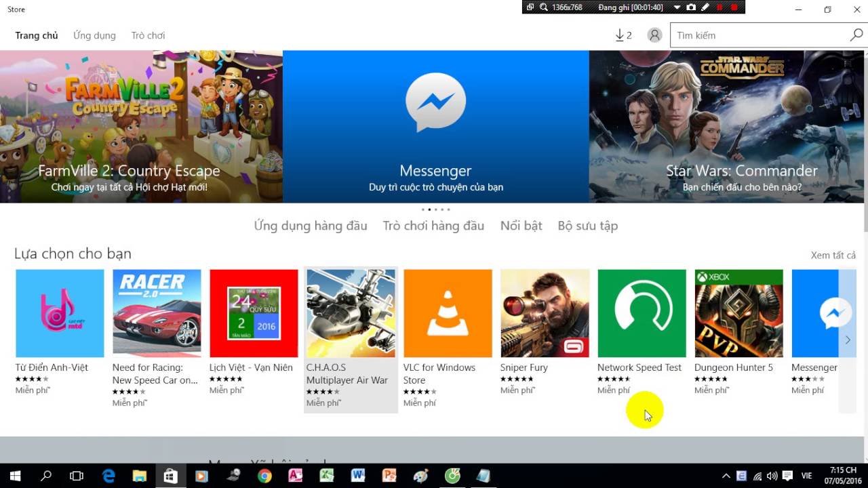The width and height of the screenshot is (868, 488).
Task: Open the downloads queue showing 2
Action: point(623,35)
